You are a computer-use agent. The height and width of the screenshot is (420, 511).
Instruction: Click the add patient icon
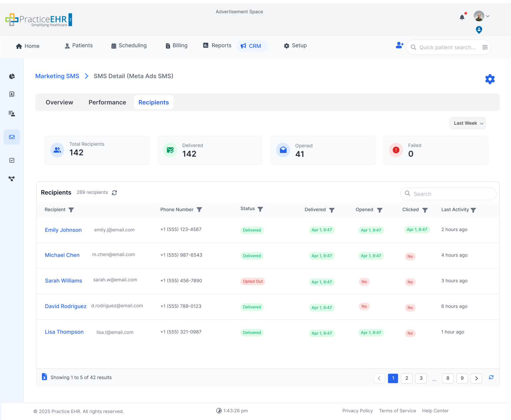399,45
